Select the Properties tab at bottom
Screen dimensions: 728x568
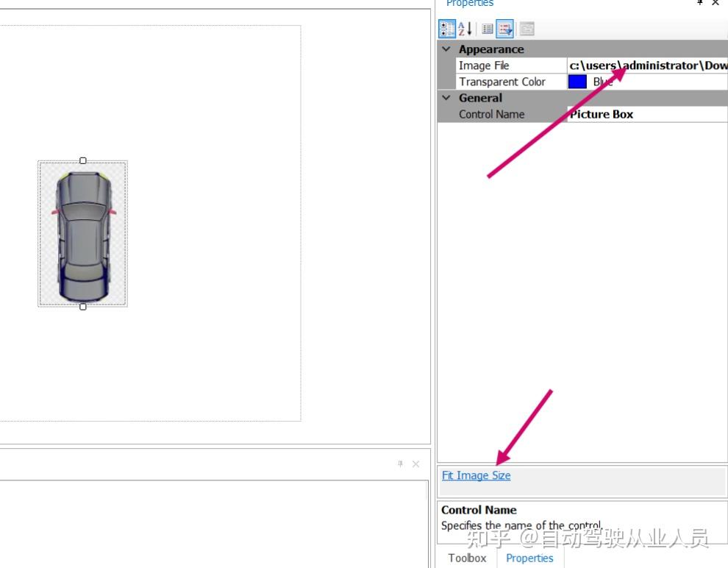(x=529, y=558)
